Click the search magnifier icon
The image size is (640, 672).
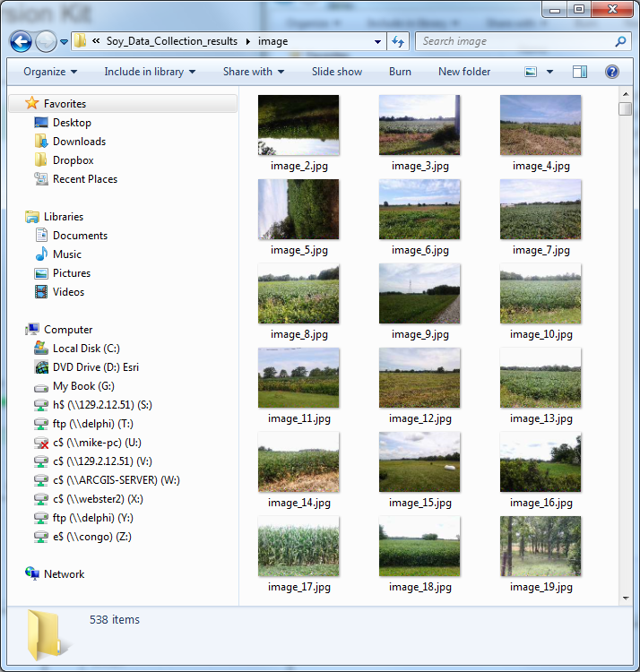coord(620,41)
